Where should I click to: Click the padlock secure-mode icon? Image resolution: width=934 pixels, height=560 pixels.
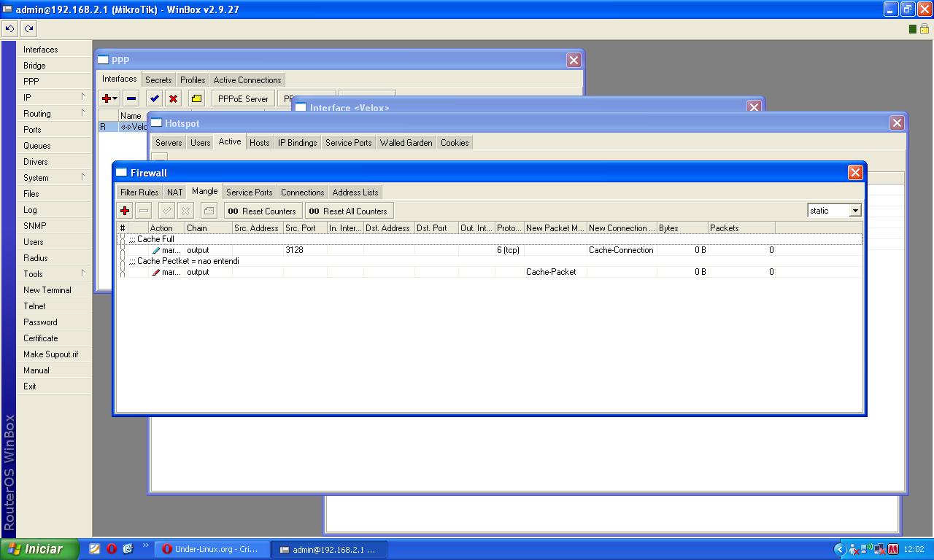(925, 28)
